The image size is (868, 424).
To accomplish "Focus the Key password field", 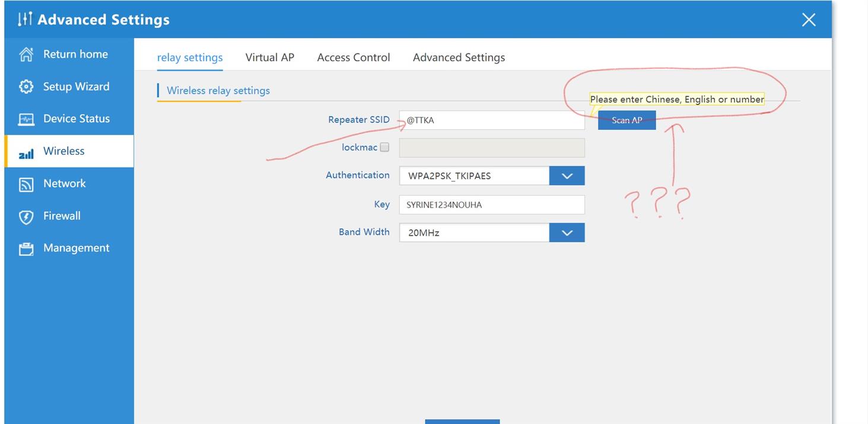I will [x=491, y=205].
